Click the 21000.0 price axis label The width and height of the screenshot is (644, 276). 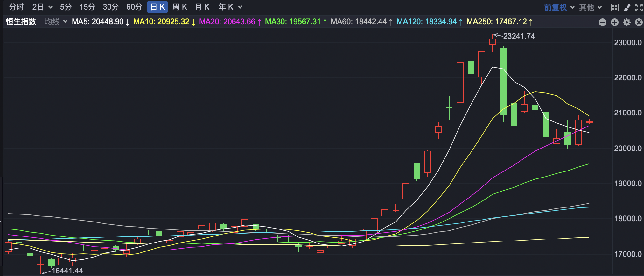click(x=628, y=113)
